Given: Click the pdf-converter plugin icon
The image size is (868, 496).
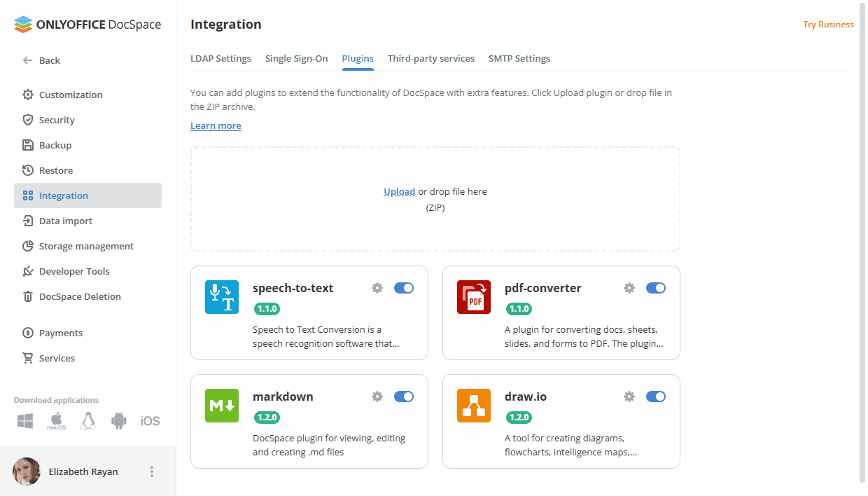Looking at the screenshot, I should [473, 297].
